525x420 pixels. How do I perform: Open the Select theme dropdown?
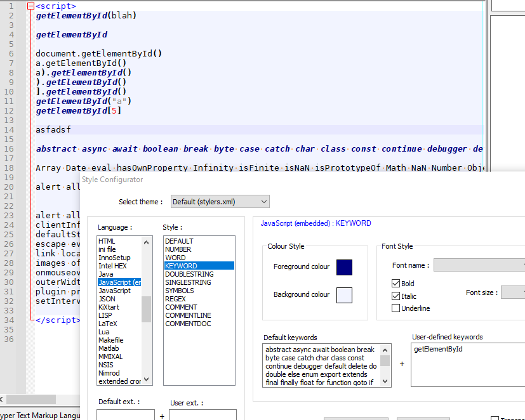220,202
